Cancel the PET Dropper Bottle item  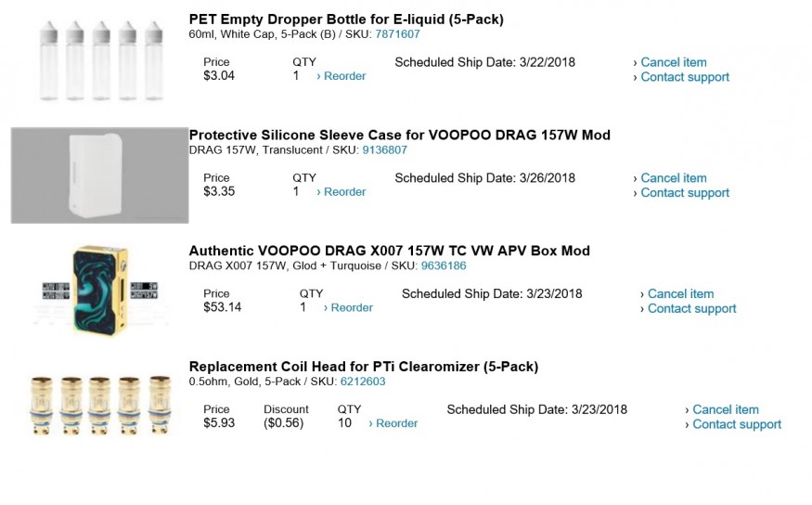coord(673,62)
